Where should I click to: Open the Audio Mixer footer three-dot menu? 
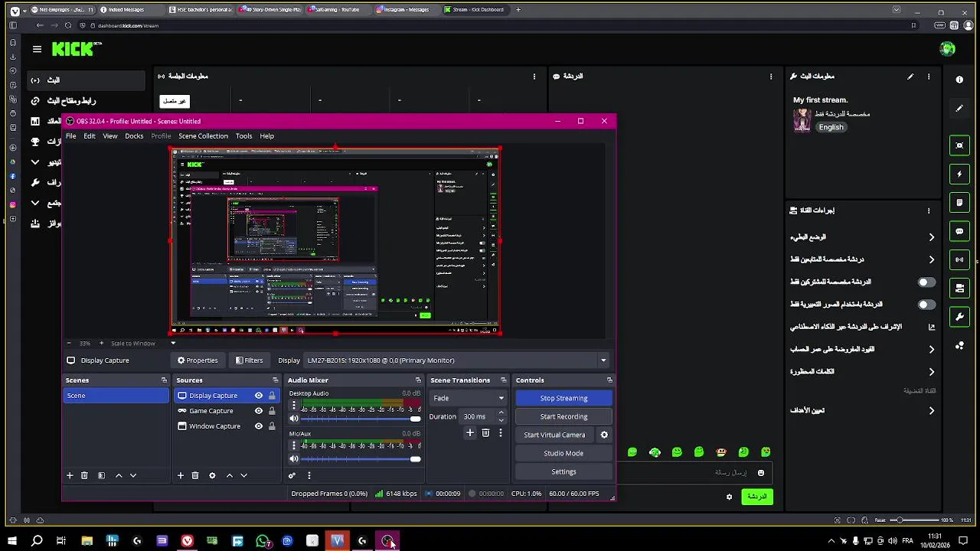tap(309, 475)
